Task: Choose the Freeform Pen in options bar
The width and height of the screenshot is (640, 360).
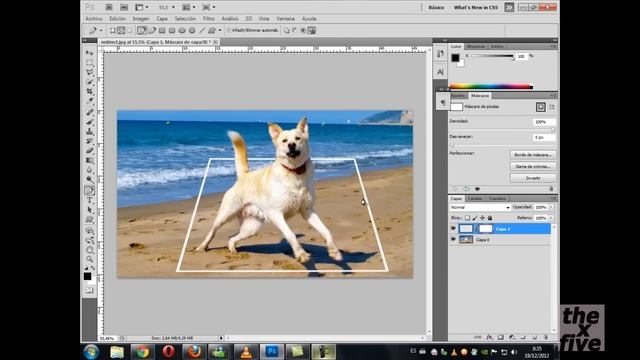Action: [x=152, y=31]
